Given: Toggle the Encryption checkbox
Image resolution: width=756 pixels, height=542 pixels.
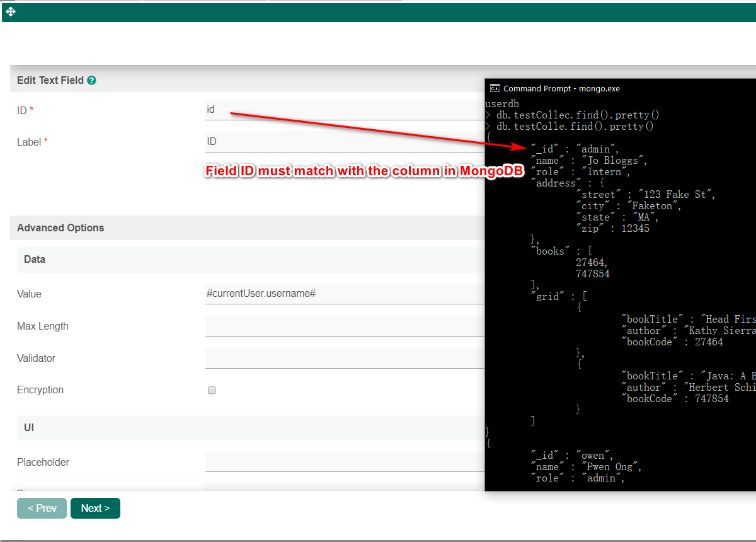Looking at the screenshot, I should [212, 390].
